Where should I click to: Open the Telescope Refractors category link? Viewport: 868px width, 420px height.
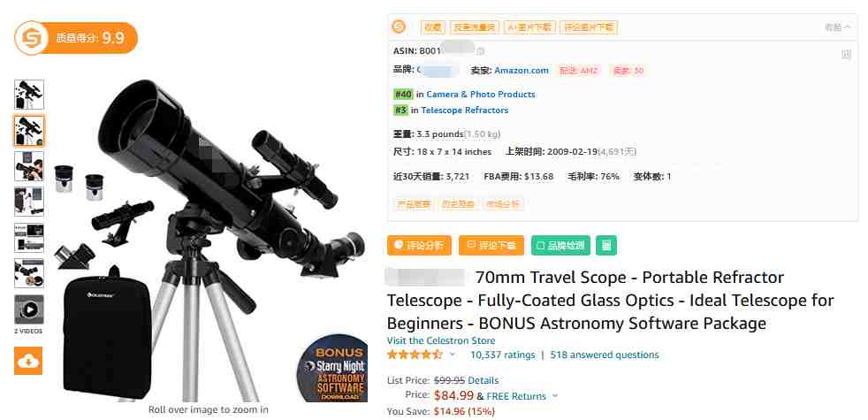point(464,111)
